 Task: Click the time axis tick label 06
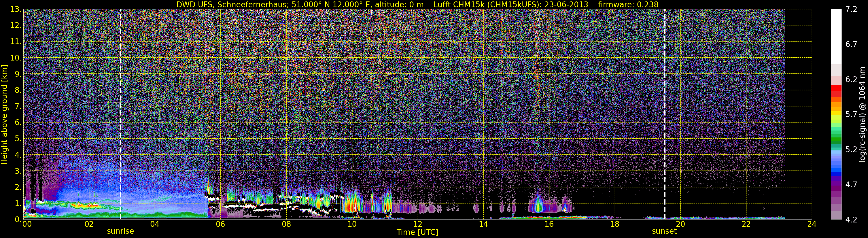pos(220,224)
